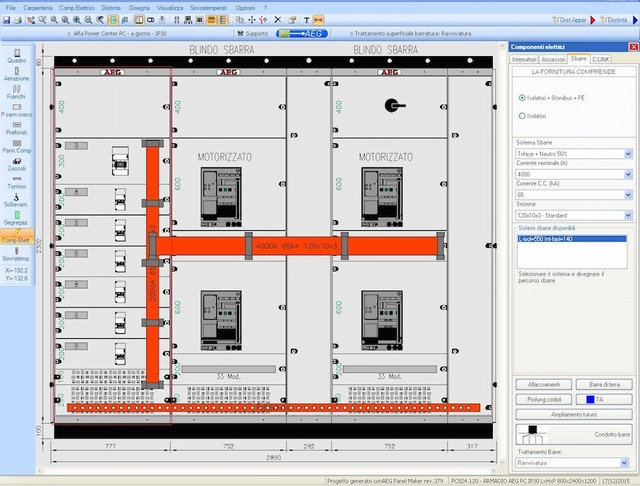Viewport: 640px width, 486px height.
Task: Open the File menu
Action: coord(11,8)
